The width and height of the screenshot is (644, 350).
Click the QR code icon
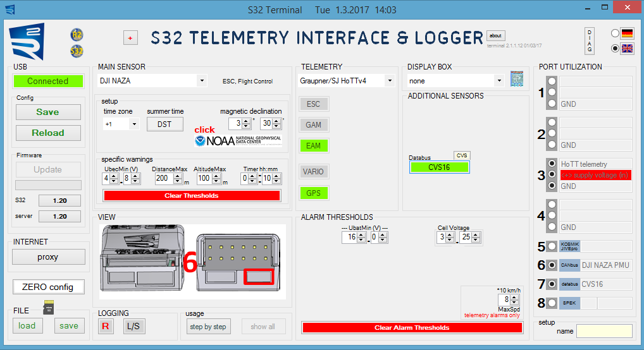point(517,78)
